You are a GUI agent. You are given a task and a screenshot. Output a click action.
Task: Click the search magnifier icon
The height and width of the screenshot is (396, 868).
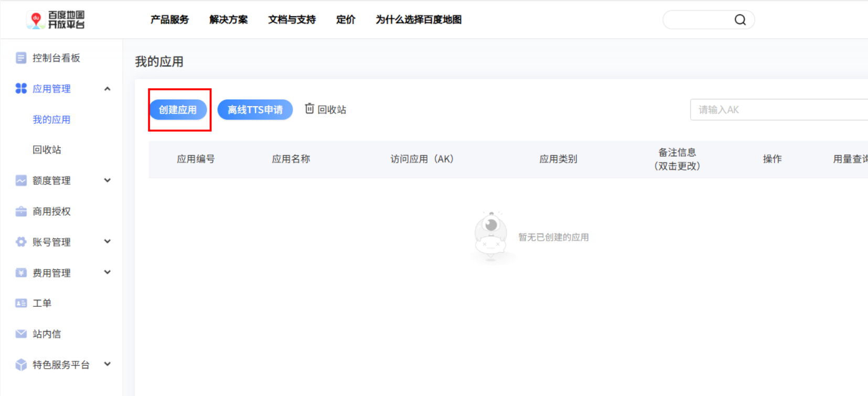tap(740, 20)
